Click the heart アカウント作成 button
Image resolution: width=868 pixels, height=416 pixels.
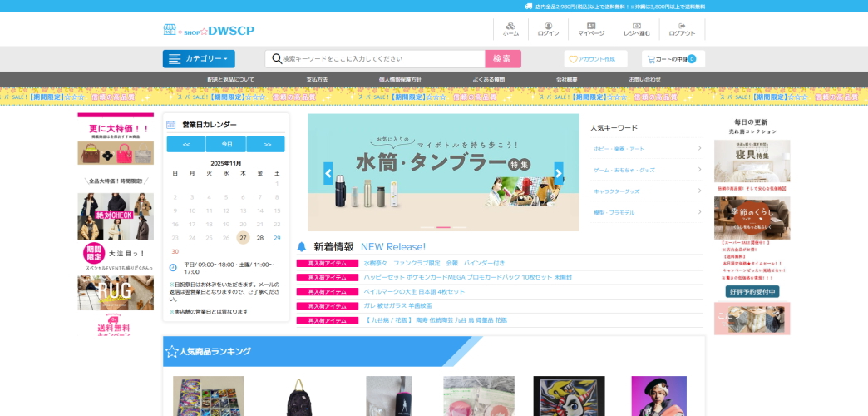(x=594, y=59)
